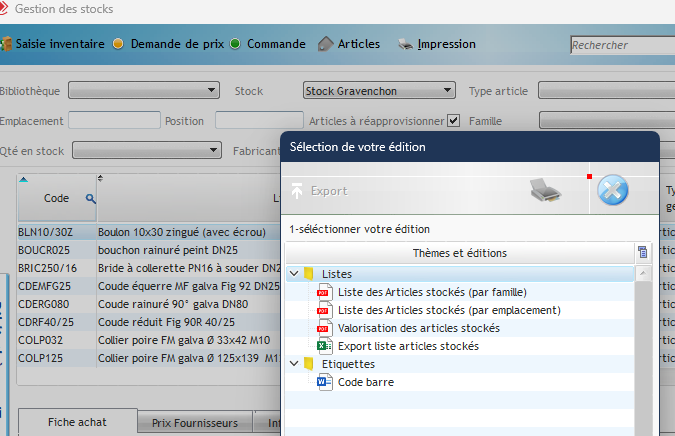Click PDF icon of Valorisation edition
675x436 pixels.
[x=325, y=328]
